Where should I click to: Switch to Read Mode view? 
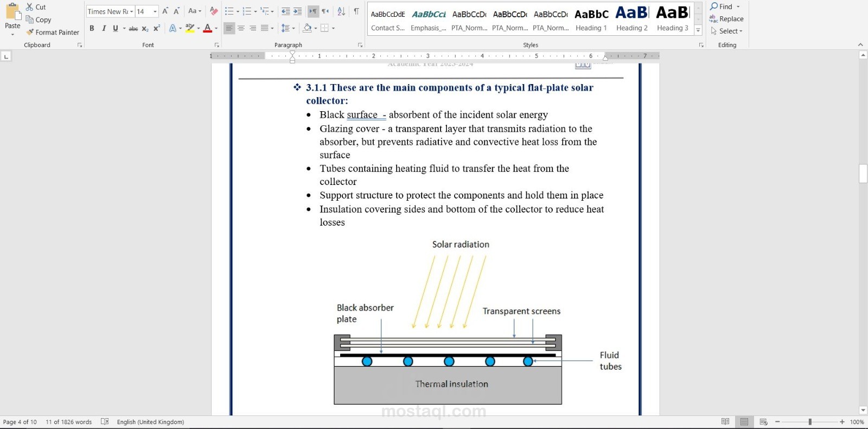(x=725, y=421)
